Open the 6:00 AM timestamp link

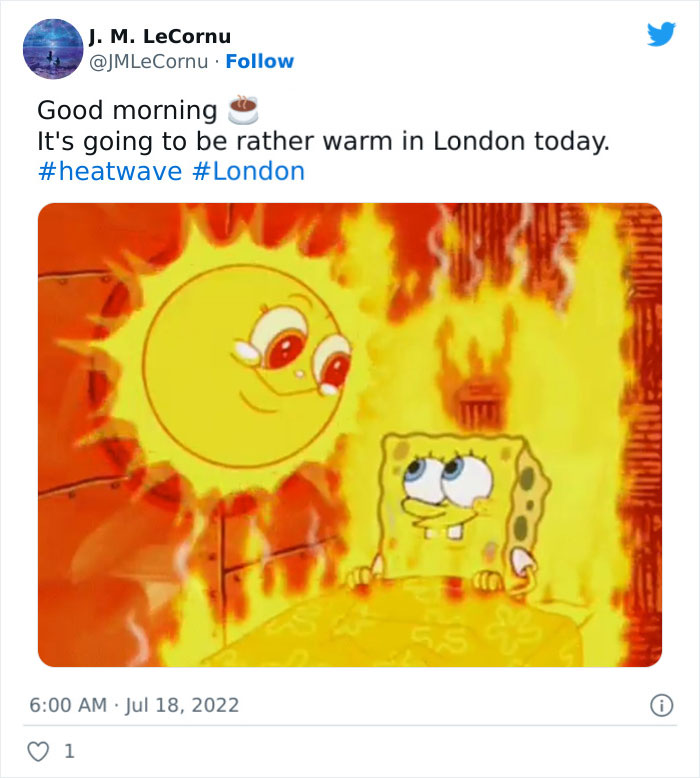(x=68, y=705)
